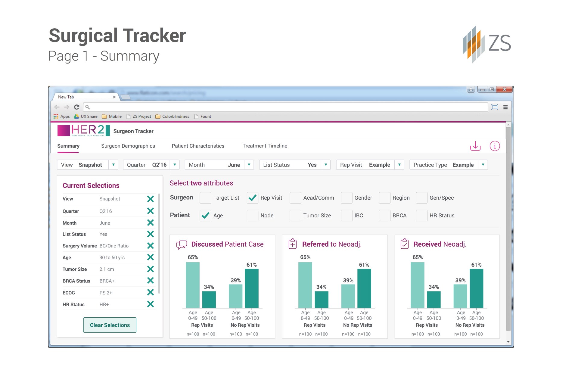Screen dimensions: 572x392
Task: Check the Node checkbox
Action: tap(253, 216)
